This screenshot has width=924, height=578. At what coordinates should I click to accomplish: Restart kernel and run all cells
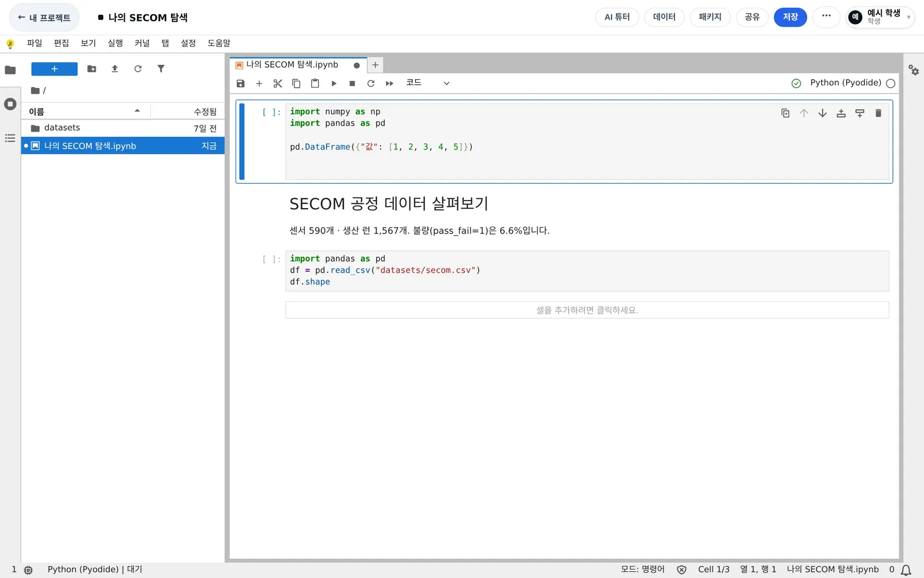tap(389, 83)
